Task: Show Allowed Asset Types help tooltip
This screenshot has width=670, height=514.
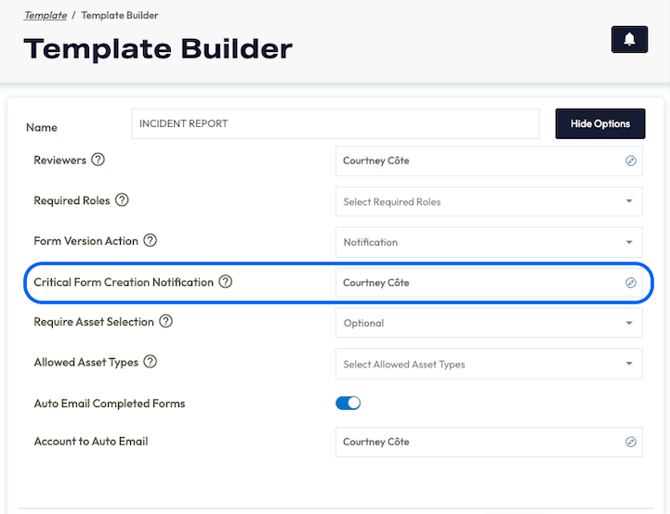Action: point(150,362)
